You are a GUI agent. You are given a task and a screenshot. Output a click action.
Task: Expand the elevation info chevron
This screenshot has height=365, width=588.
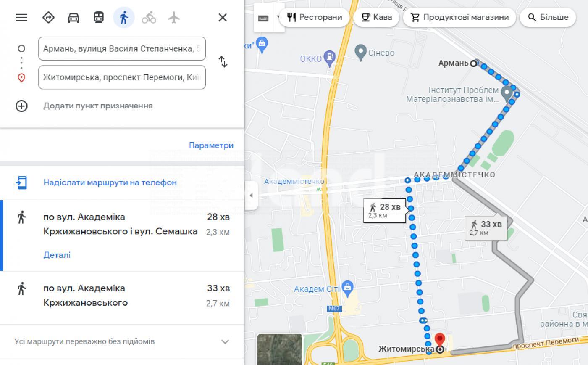point(225,341)
